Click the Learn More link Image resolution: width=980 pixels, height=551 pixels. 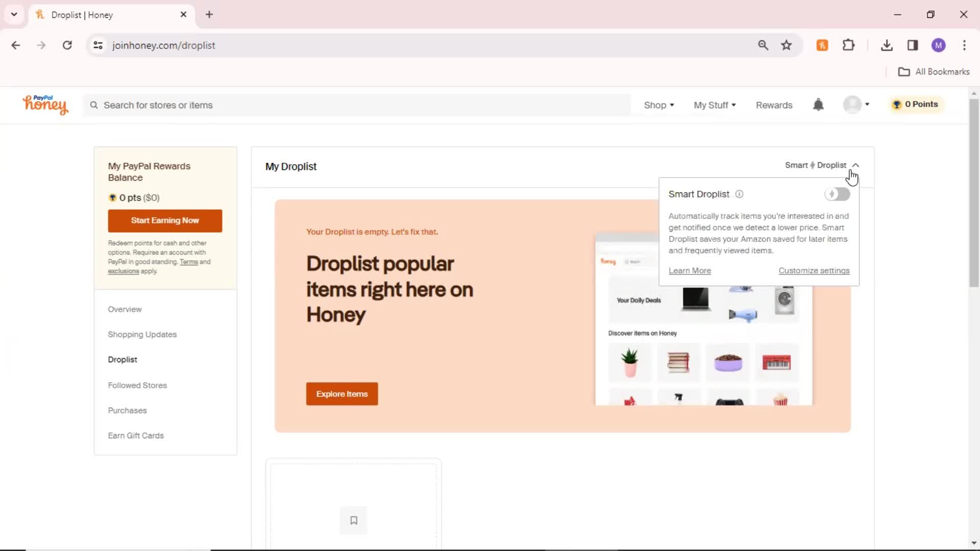click(x=690, y=270)
